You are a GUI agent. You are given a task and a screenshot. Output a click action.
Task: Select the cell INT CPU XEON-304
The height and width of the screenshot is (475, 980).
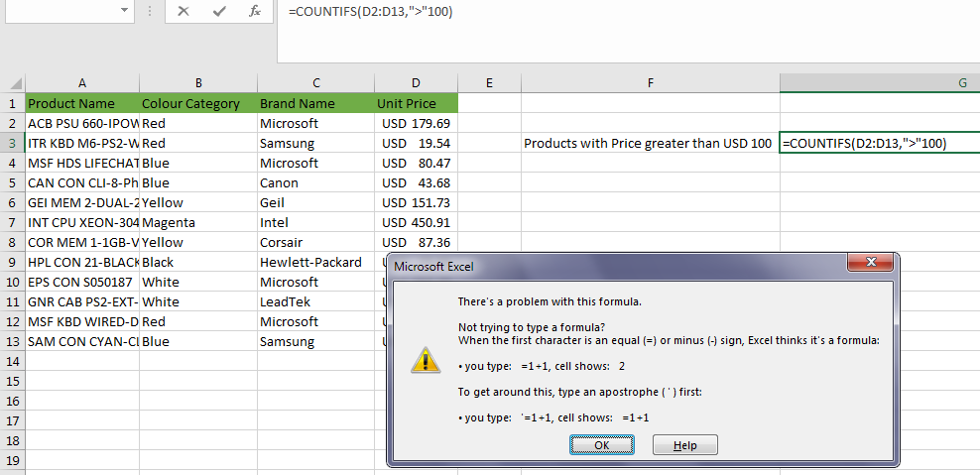82,222
